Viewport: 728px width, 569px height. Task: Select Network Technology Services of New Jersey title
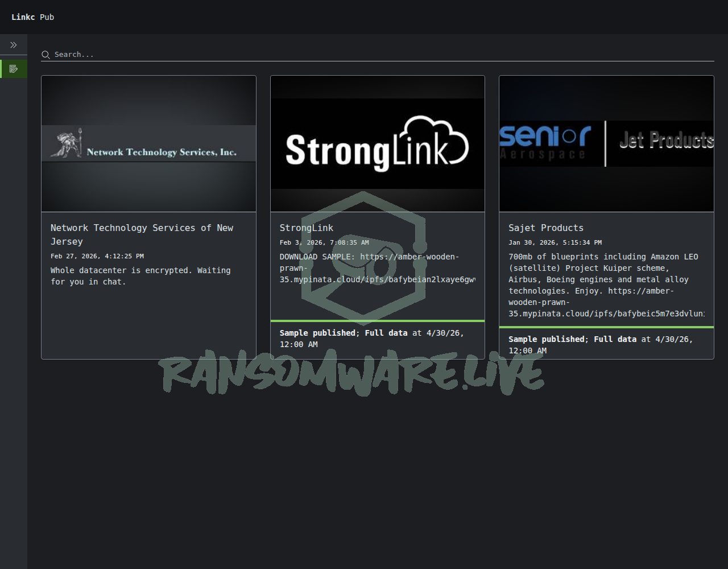[x=142, y=234]
